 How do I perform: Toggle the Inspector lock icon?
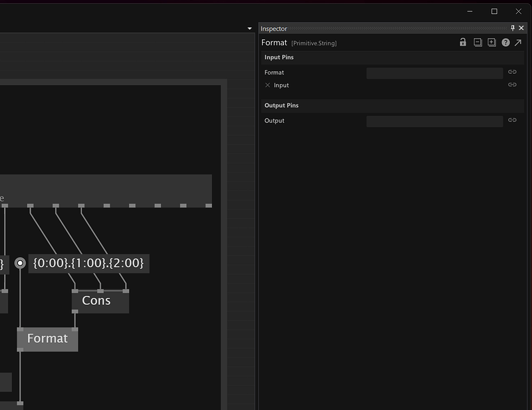coord(463,43)
